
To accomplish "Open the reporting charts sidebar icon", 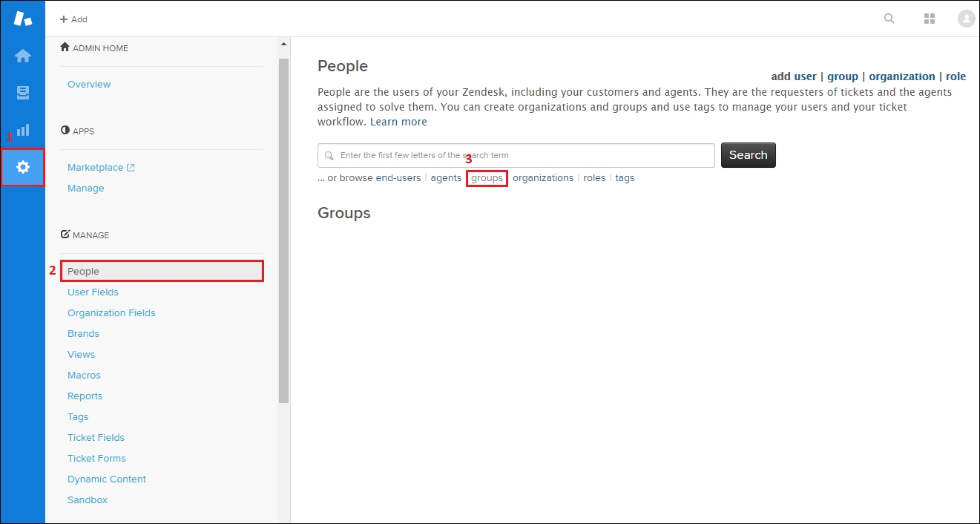I will (x=22, y=130).
